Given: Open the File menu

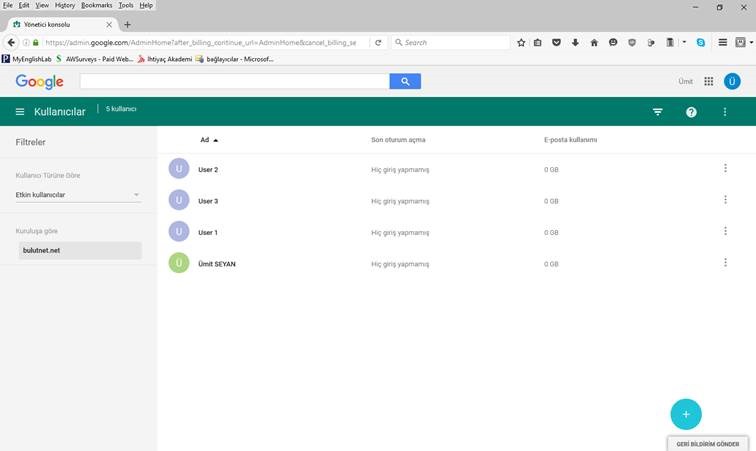Looking at the screenshot, I should click(x=8, y=5).
